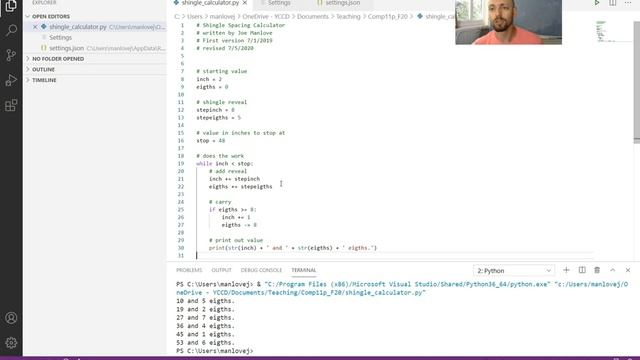
Task: Click the 'if eigths >= 8:' line
Action: [233, 209]
